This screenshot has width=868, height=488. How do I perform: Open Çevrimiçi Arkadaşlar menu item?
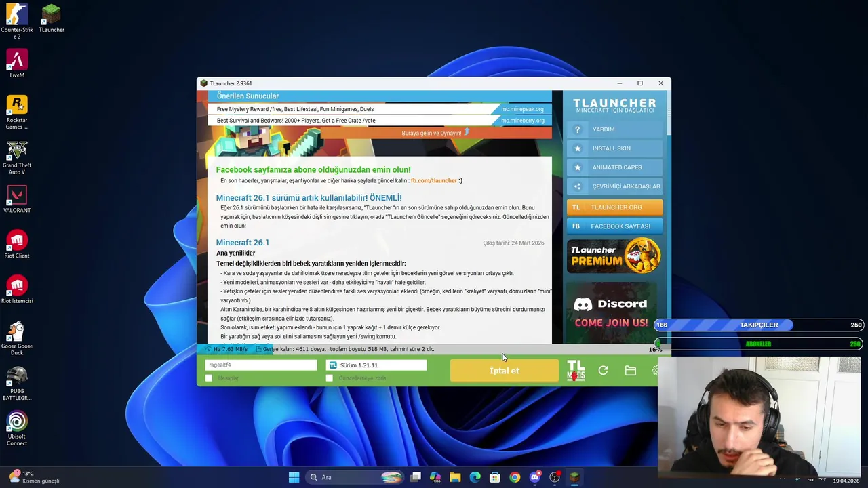pyautogui.click(x=615, y=186)
